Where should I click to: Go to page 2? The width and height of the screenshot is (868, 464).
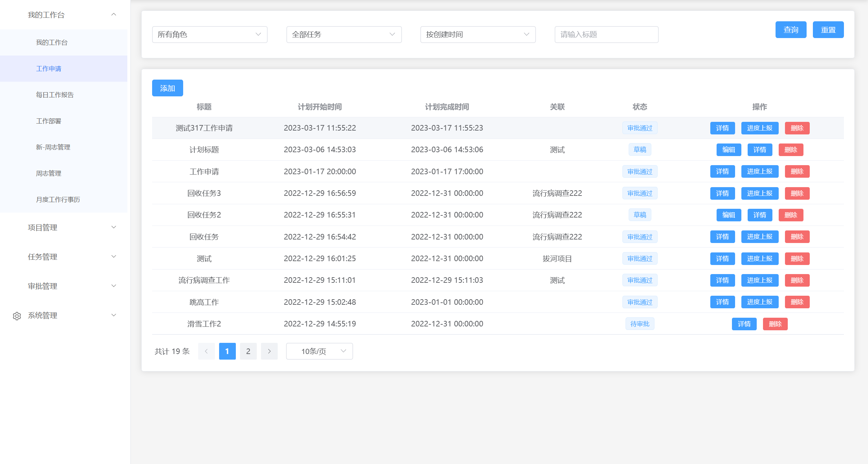248,351
